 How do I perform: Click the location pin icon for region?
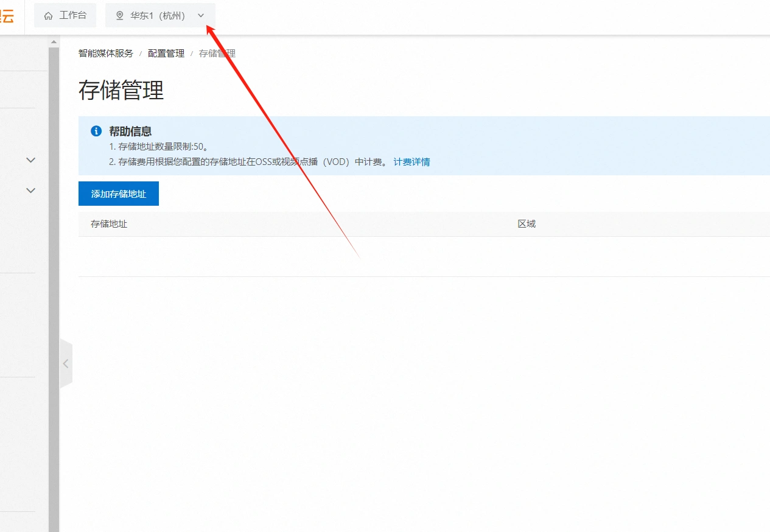pyautogui.click(x=120, y=16)
